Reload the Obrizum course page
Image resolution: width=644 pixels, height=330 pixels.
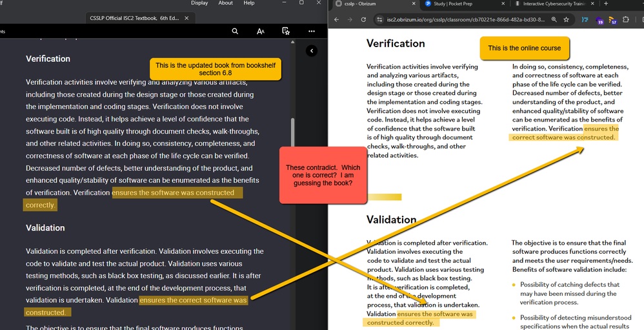(x=365, y=20)
